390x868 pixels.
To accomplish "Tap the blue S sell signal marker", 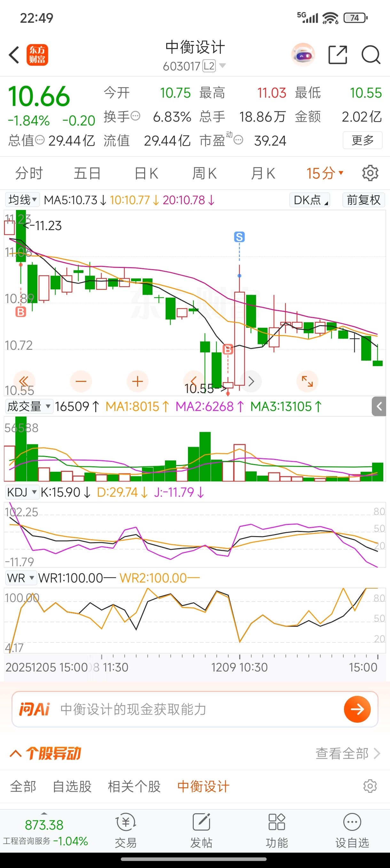I will point(239,237).
